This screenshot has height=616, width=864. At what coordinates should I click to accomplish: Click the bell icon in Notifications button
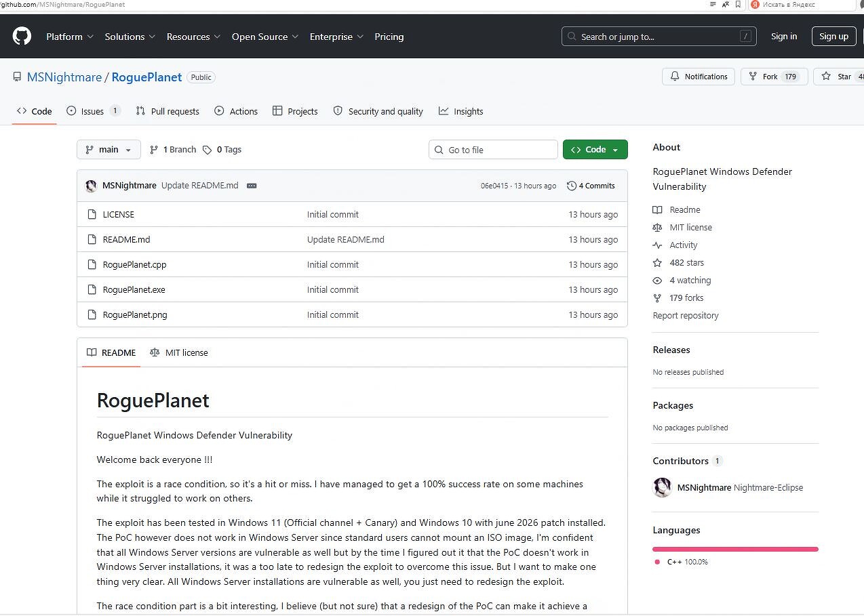(675, 77)
